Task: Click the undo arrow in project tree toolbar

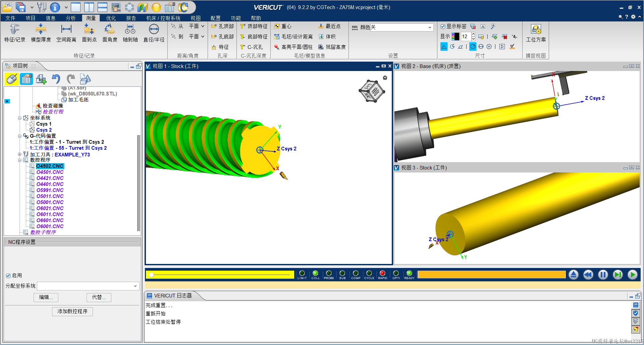Action: pos(56,79)
